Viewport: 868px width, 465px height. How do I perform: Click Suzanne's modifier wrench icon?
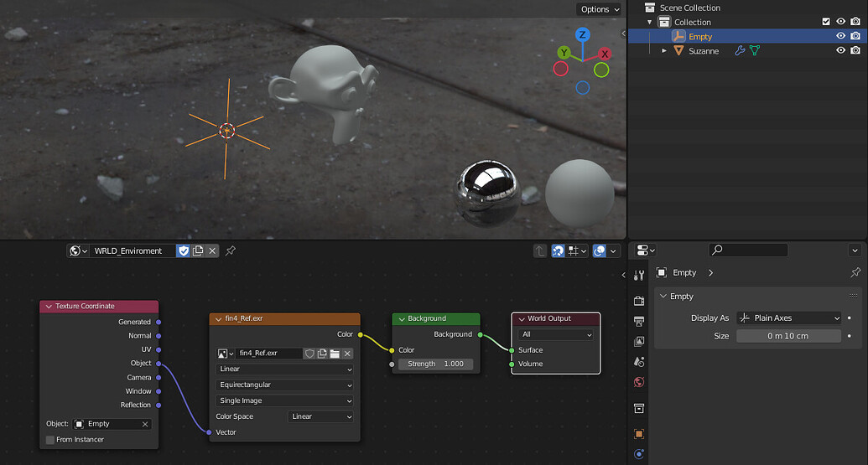pos(740,51)
